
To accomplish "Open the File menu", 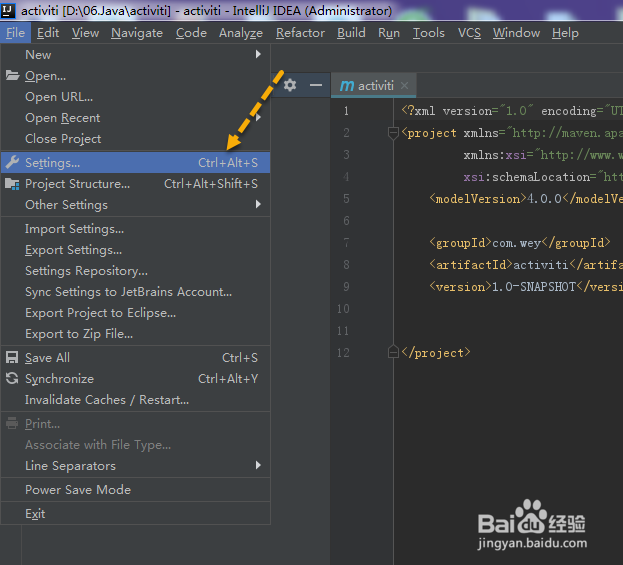I will click(x=15, y=33).
